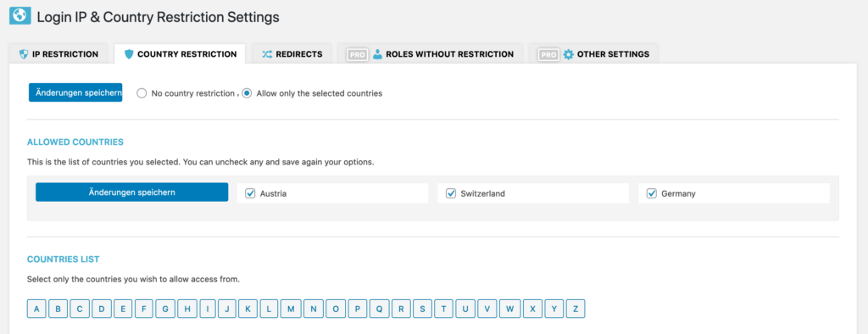
Task: Filter countries by letter Z
Action: (x=576, y=309)
